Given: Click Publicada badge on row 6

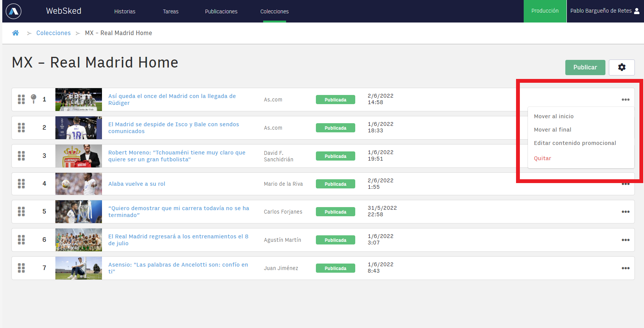Looking at the screenshot, I should [335, 240].
